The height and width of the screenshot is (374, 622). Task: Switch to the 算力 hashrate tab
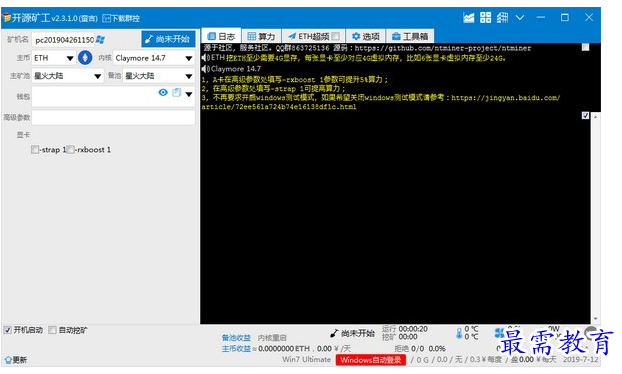(261, 36)
